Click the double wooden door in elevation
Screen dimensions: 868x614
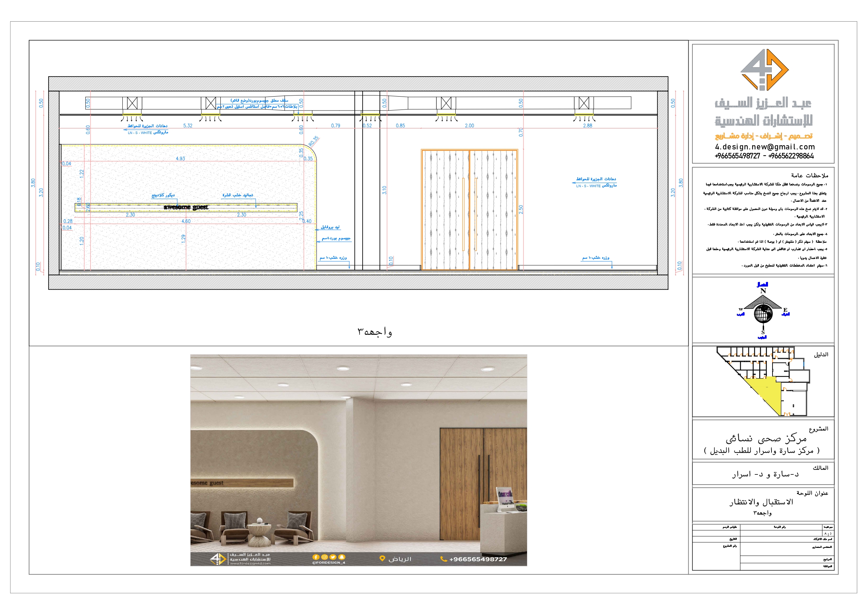click(469, 210)
